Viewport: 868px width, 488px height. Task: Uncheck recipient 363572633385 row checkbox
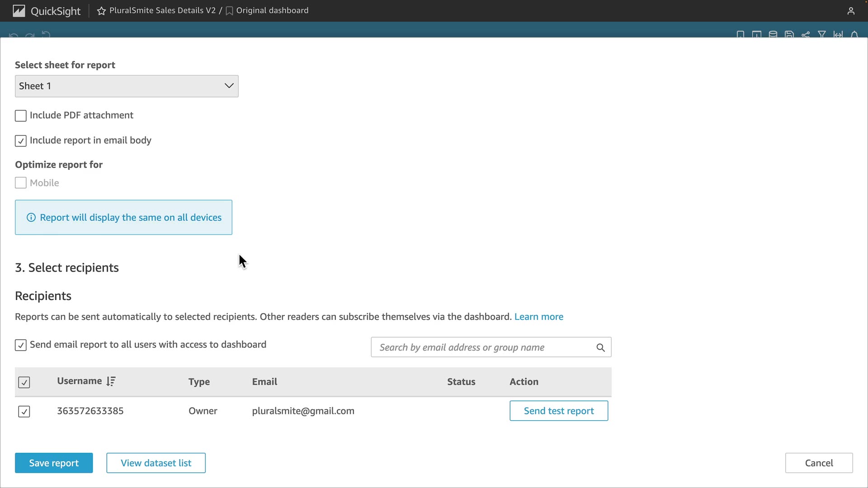(x=24, y=411)
